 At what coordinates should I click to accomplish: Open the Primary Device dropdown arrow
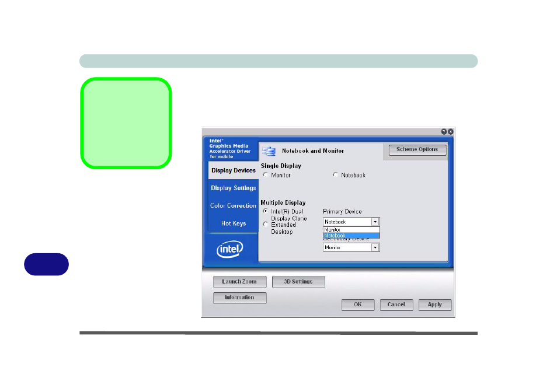point(375,222)
